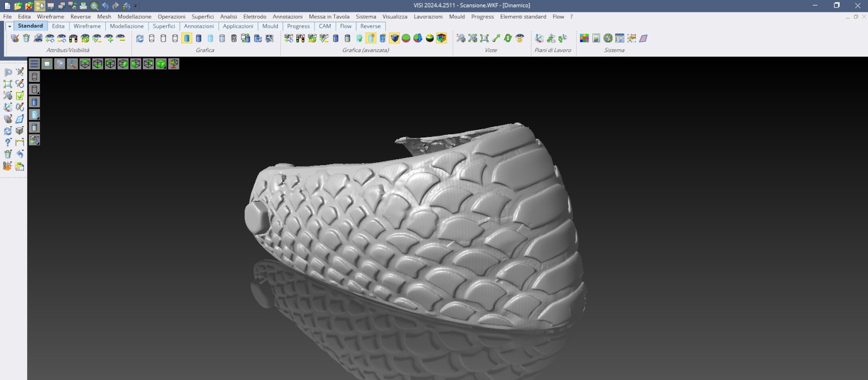Screen dimensions: 868x380
Task: Click the Elementi standard menu
Action: pos(522,17)
